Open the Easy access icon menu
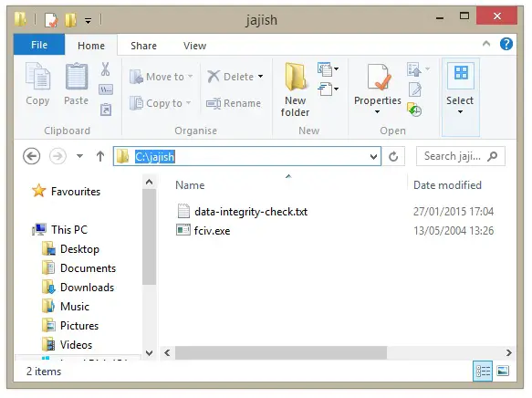The image size is (532, 398). pos(328,89)
